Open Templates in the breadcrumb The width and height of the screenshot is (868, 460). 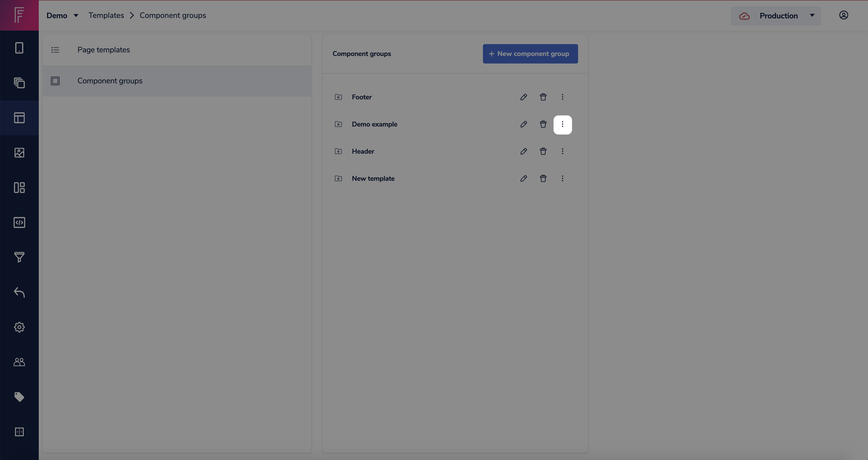tap(107, 15)
